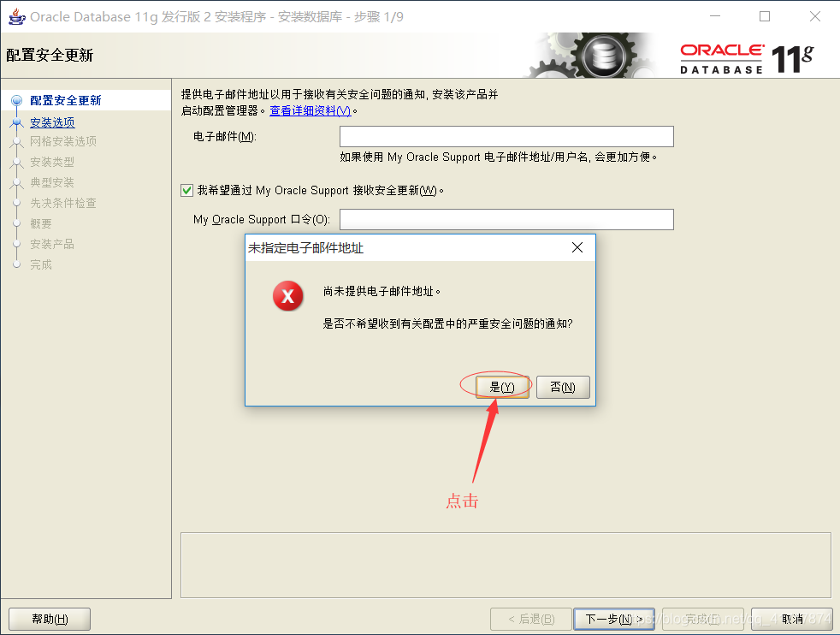Click the 完成(F) button at the bottom
This screenshot has height=635, width=840.
pyautogui.click(x=702, y=620)
